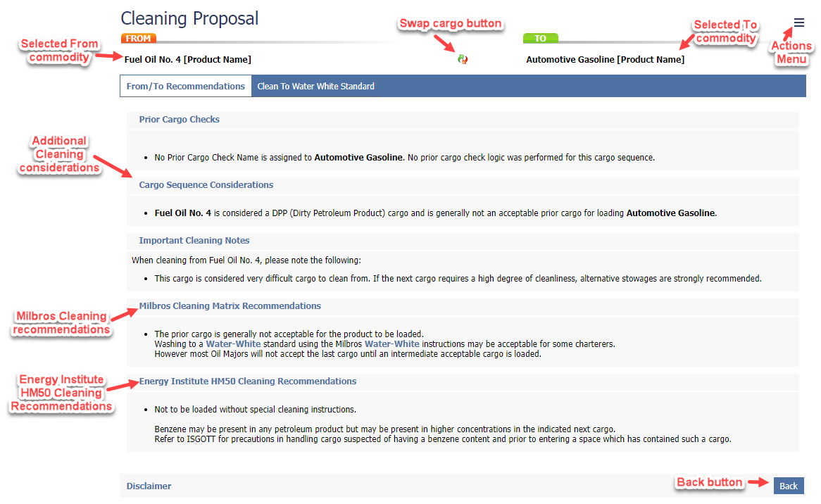Open the Water-White link after 'Milbros'

tap(391, 344)
